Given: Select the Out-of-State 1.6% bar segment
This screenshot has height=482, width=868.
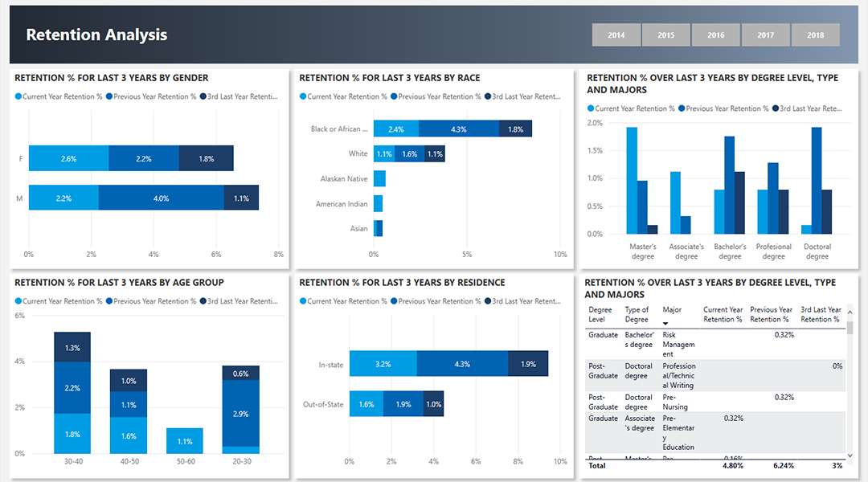Looking at the screenshot, I should pos(366,404).
